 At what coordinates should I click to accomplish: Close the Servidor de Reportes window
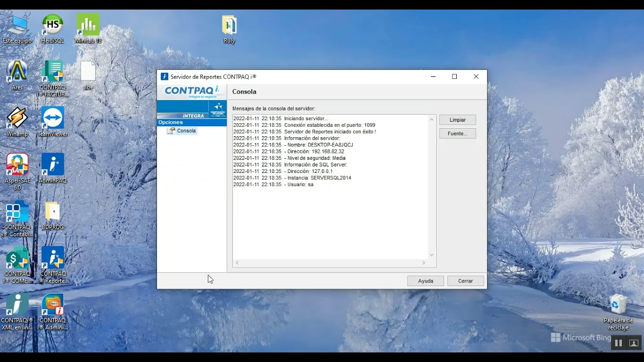(476, 77)
